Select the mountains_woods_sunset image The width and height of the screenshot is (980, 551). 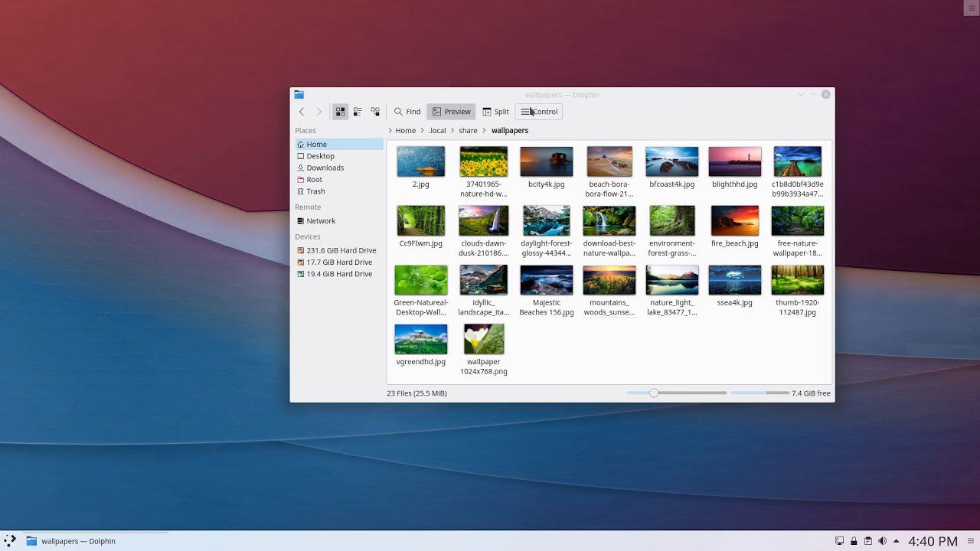tap(609, 280)
